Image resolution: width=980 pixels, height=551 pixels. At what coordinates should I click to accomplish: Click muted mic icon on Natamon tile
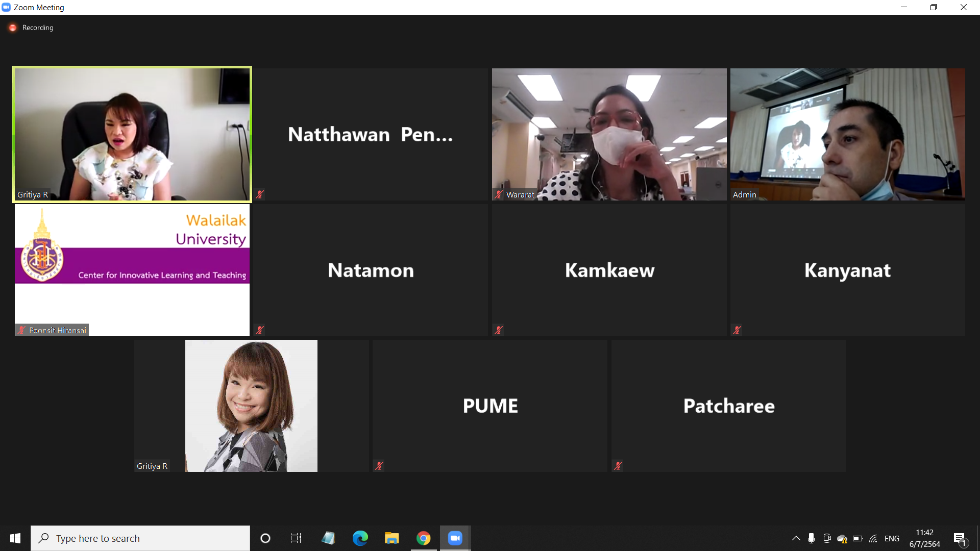click(x=260, y=330)
